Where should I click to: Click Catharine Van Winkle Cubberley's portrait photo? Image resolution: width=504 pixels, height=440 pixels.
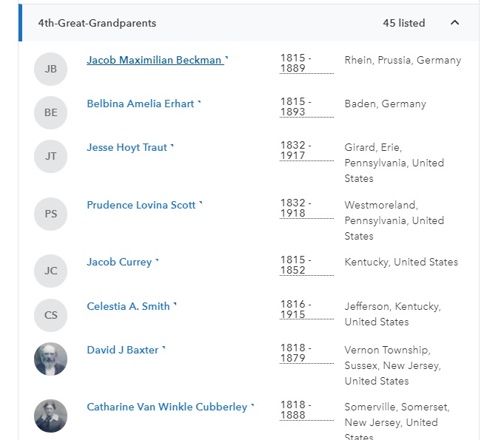click(x=51, y=416)
